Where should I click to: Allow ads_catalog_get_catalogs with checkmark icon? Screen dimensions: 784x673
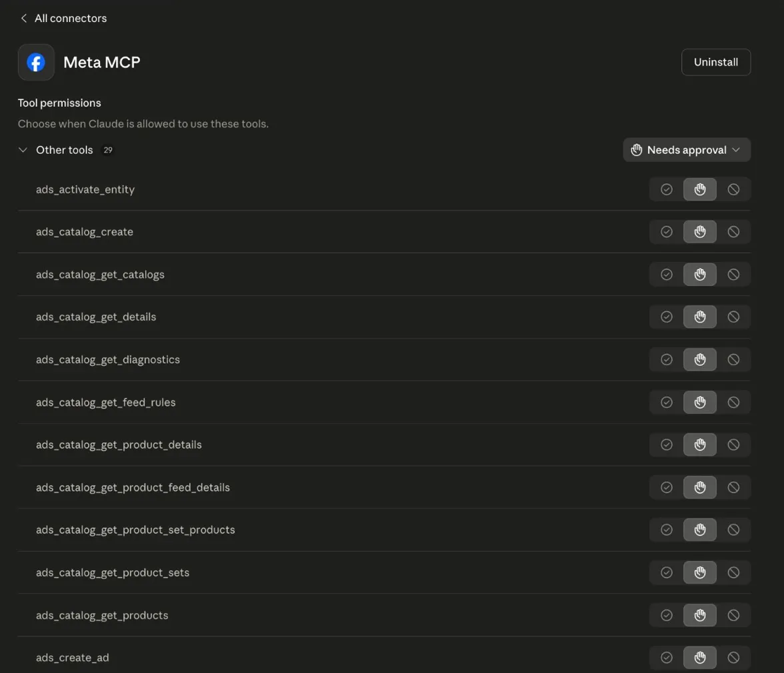pos(666,275)
